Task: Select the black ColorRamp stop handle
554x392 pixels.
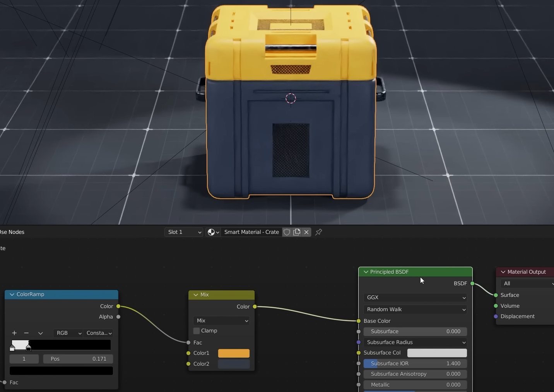Action: point(29,348)
